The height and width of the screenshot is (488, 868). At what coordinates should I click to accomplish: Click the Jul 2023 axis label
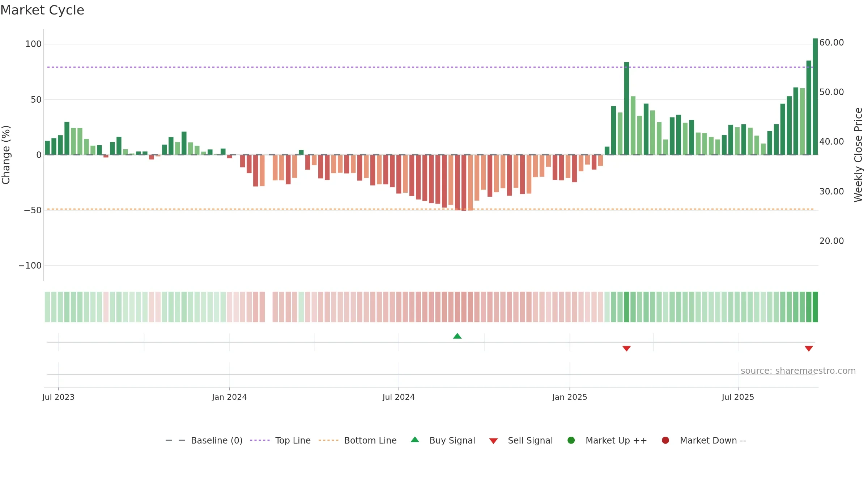[58, 397]
